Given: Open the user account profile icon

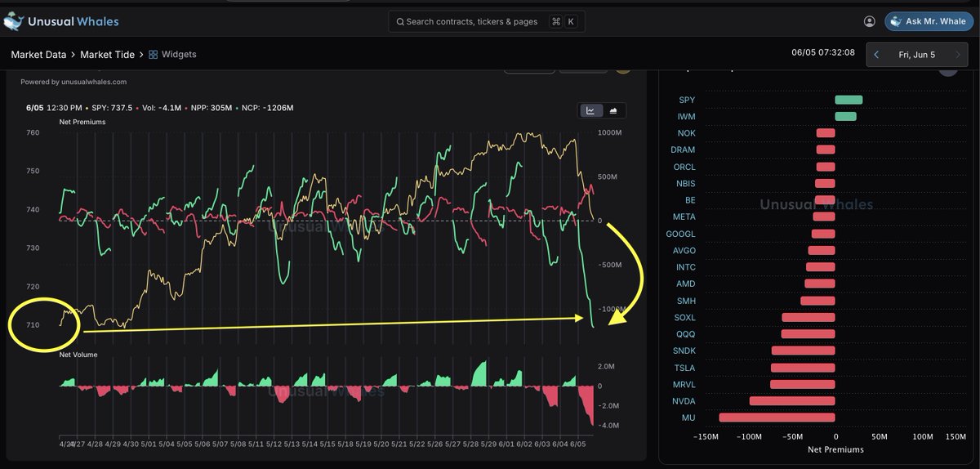Looking at the screenshot, I should click(x=869, y=21).
